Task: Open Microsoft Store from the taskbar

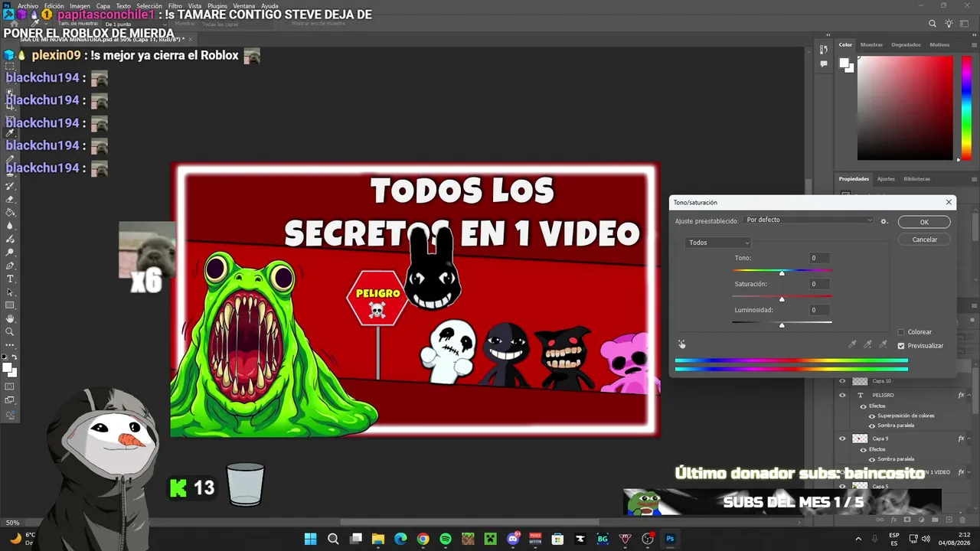Action: tap(557, 539)
